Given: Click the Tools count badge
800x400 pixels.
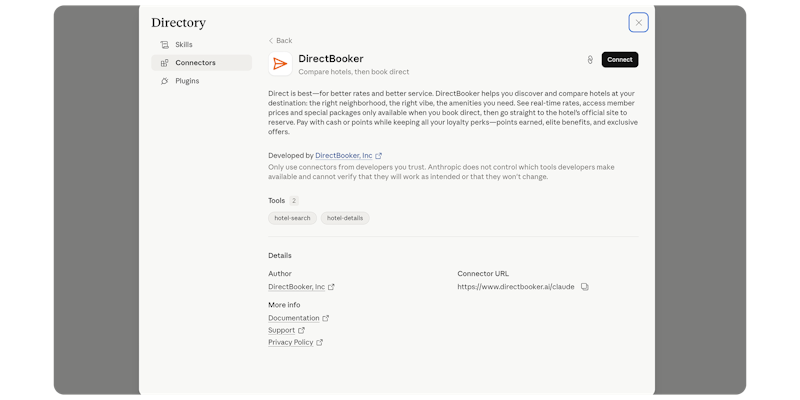Looking at the screenshot, I should coord(294,201).
